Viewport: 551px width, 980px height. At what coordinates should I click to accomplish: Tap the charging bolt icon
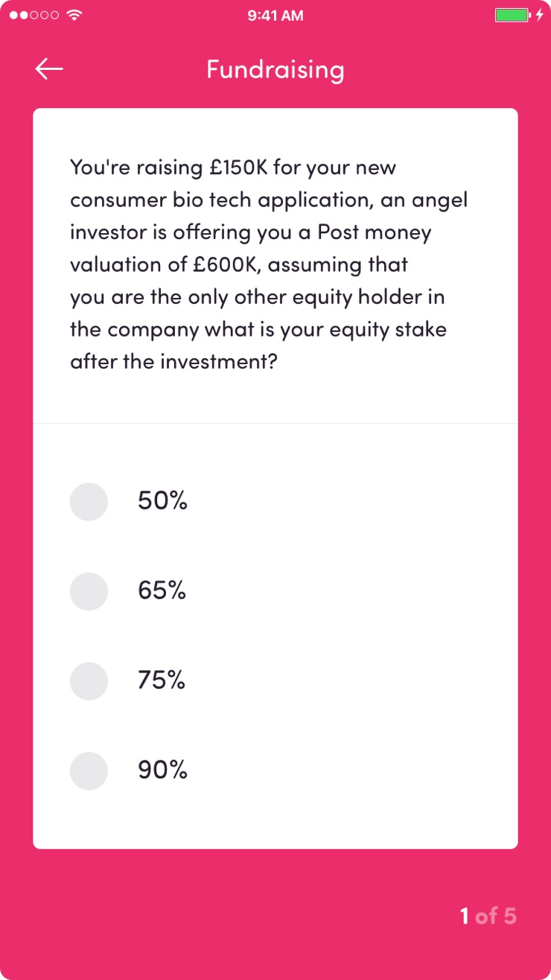tap(540, 15)
